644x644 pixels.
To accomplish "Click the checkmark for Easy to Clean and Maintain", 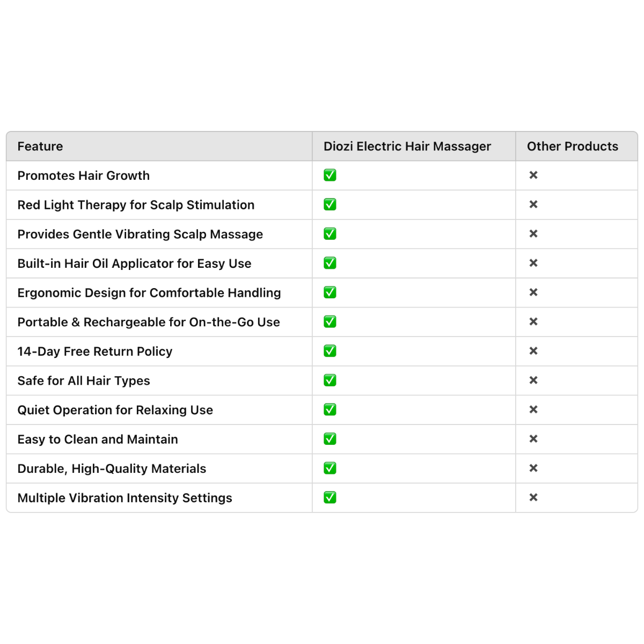I will click(x=330, y=439).
